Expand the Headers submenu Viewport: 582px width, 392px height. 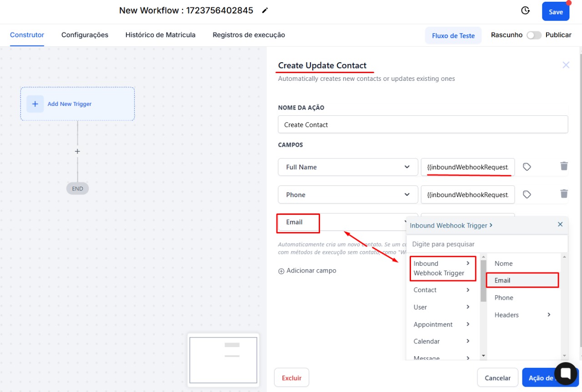[522, 315]
